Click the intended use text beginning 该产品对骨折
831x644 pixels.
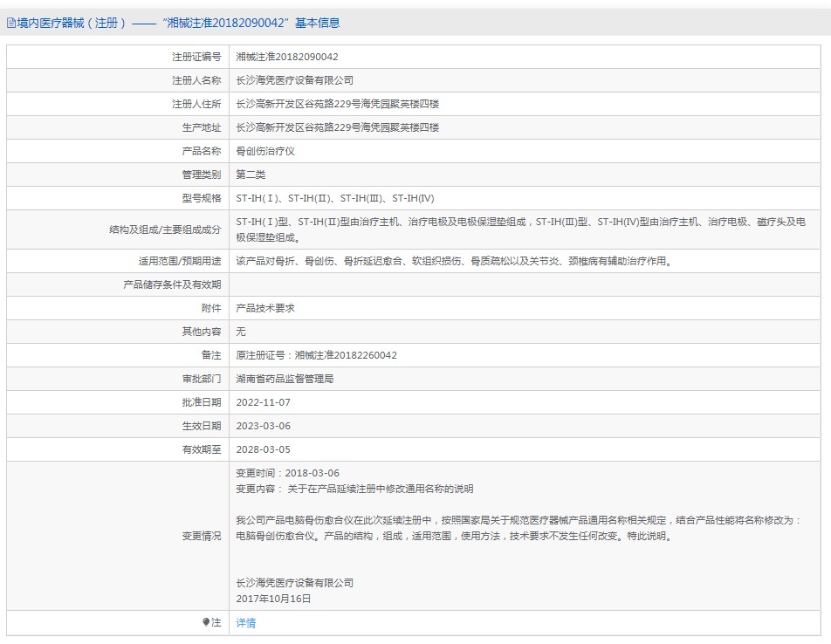(454, 261)
